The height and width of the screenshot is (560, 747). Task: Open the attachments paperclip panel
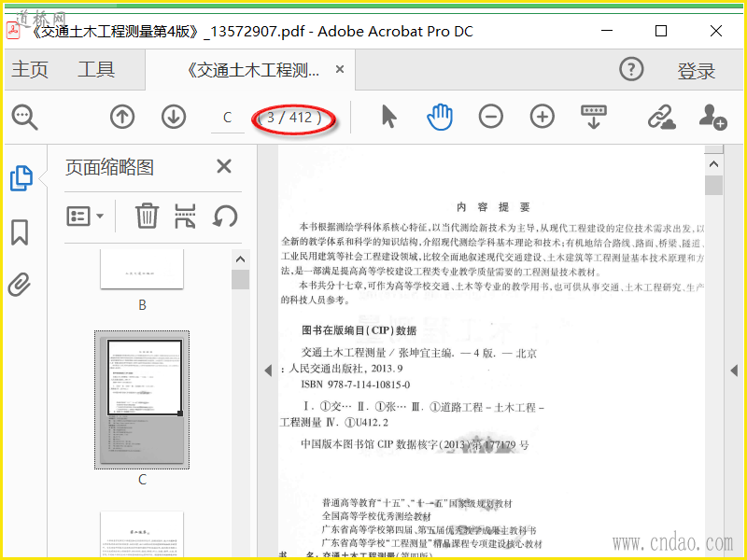click(x=20, y=285)
